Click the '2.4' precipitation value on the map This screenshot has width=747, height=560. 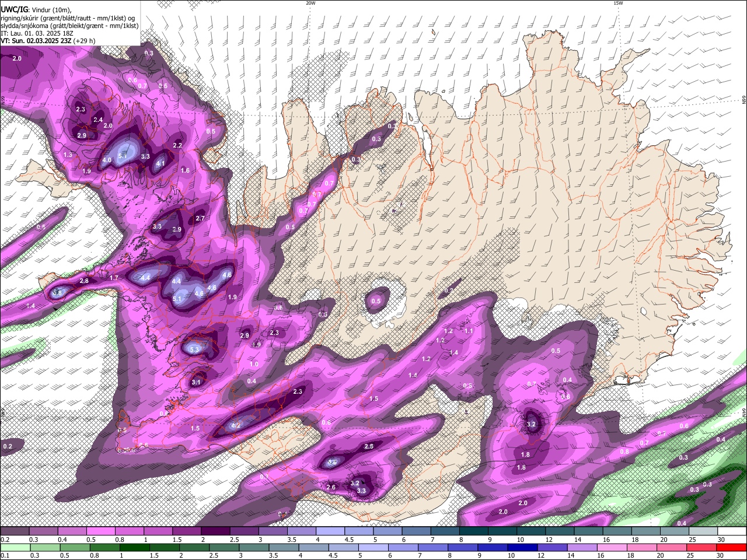(x=98, y=120)
